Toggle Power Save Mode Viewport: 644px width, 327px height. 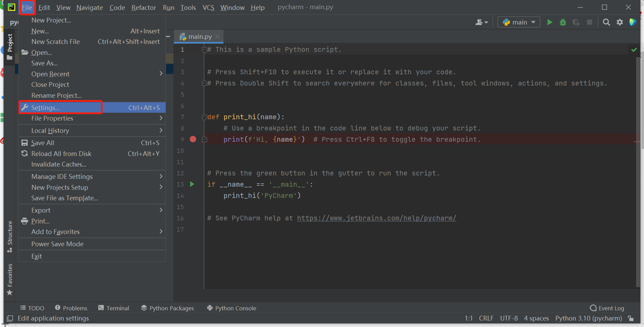(x=92, y=244)
